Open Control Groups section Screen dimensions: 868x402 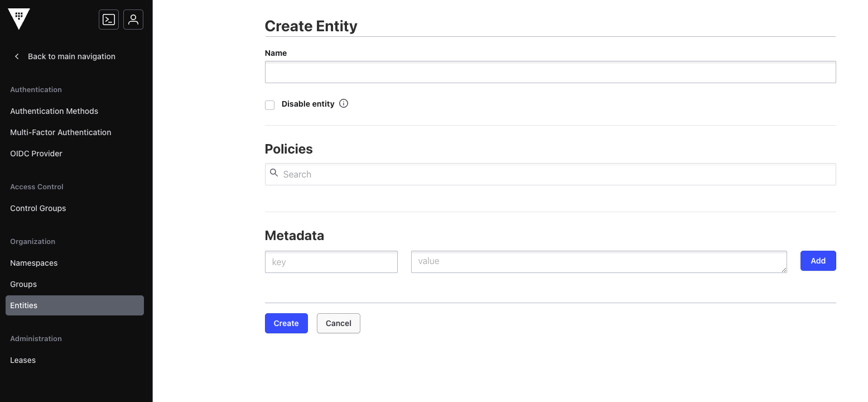click(x=38, y=208)
